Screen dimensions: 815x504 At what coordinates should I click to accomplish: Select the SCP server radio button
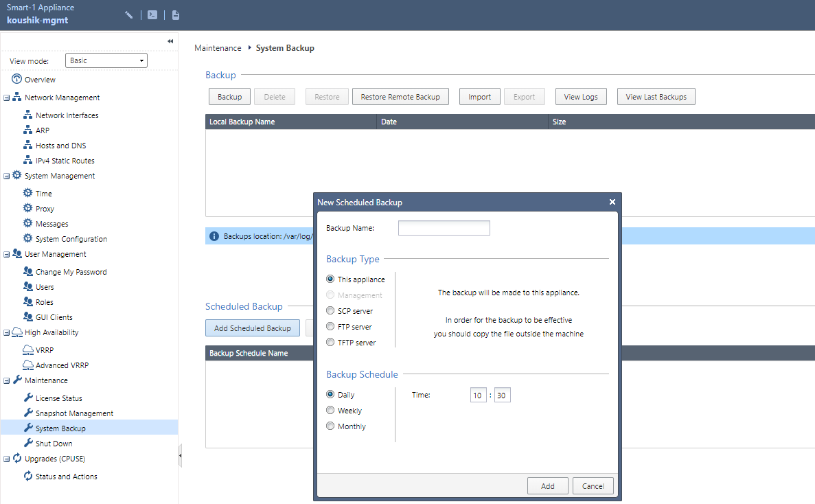click(x=330, y=311)
